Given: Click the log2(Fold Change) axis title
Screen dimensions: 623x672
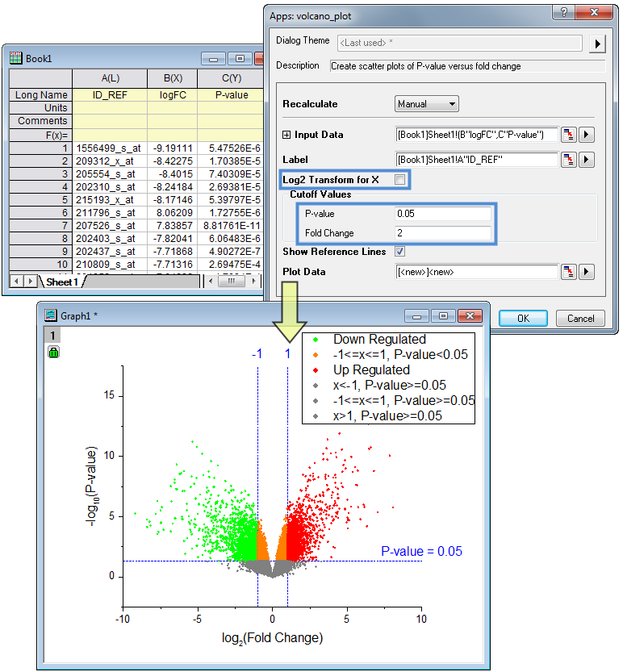Looking at the screenshot, I should tap(272, 638).
